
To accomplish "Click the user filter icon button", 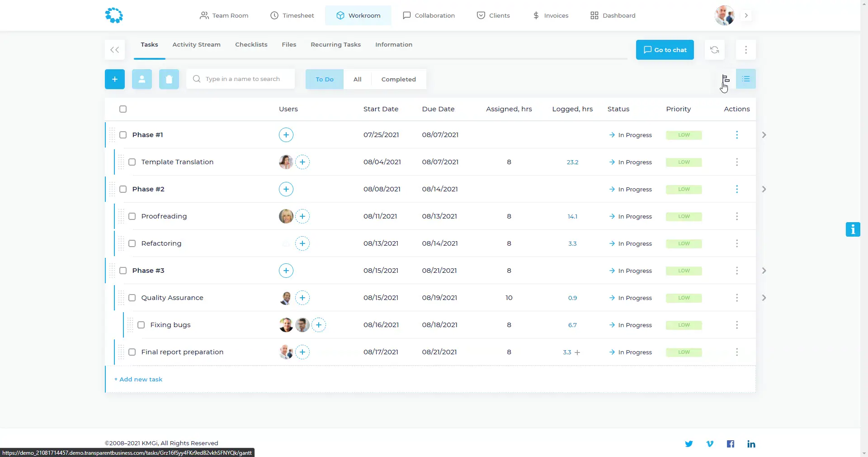I will pyautogui.click(x=142, y=79).
